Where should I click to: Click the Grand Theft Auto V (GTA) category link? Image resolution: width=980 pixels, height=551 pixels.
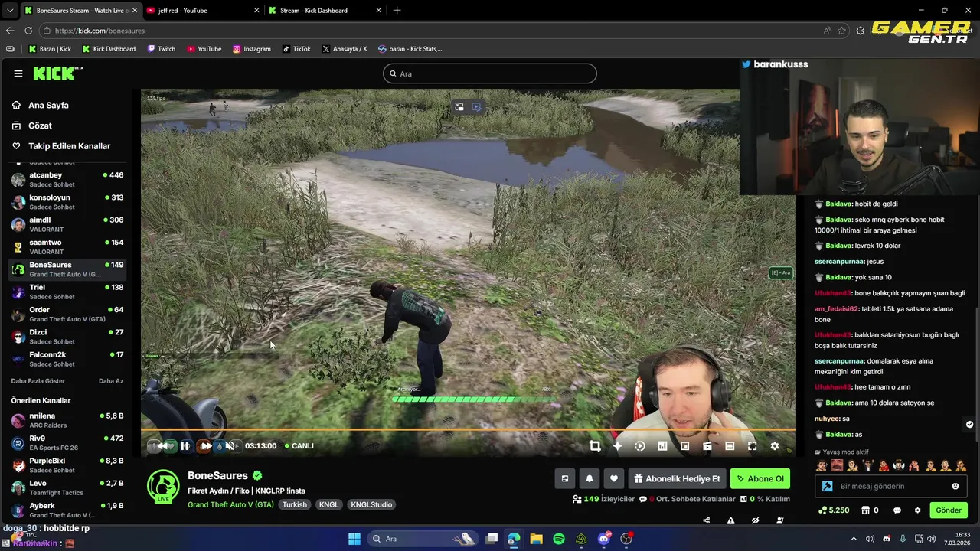point(230,505)
